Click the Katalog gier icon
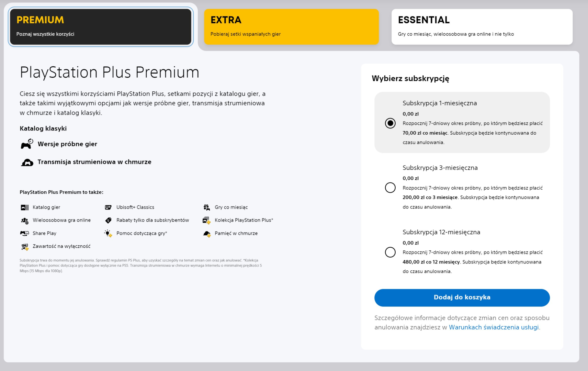Viewport: 588px width, 371px height. (25, 207)
